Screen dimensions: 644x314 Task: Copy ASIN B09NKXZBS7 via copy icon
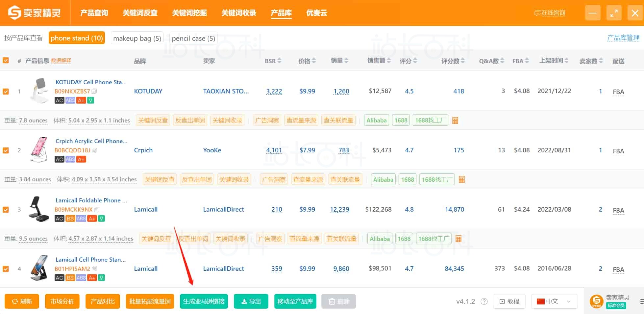[94, 92]
